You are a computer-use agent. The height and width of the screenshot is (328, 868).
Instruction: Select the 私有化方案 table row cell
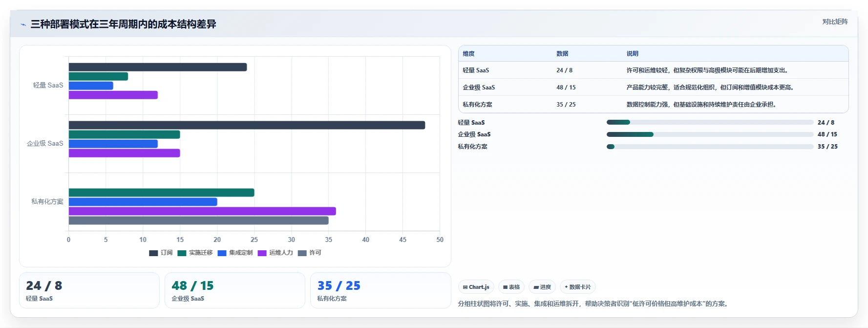coord(477,105)
